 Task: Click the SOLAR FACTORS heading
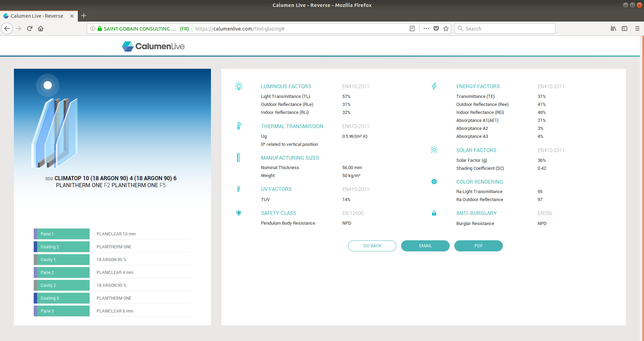(x=476, y=150)
